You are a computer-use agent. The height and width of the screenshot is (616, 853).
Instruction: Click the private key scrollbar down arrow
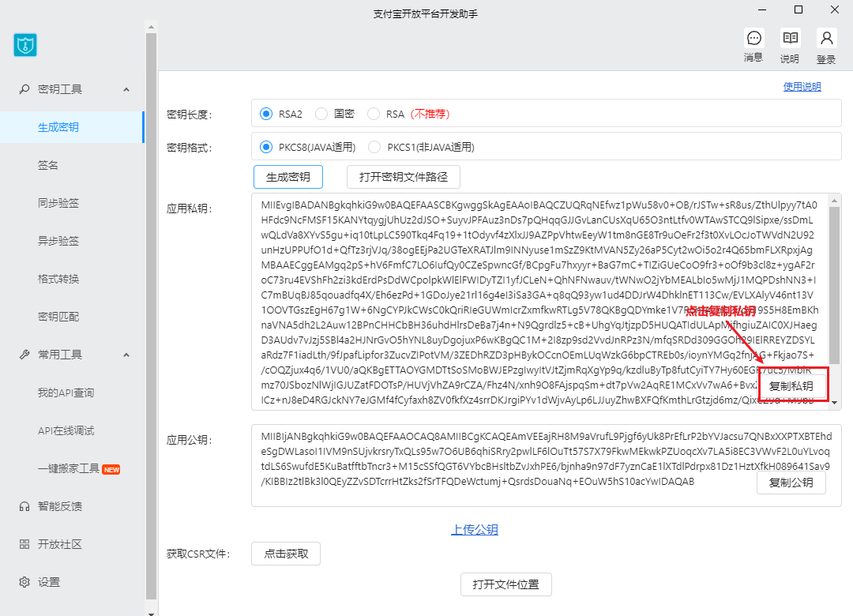[835, 404]
